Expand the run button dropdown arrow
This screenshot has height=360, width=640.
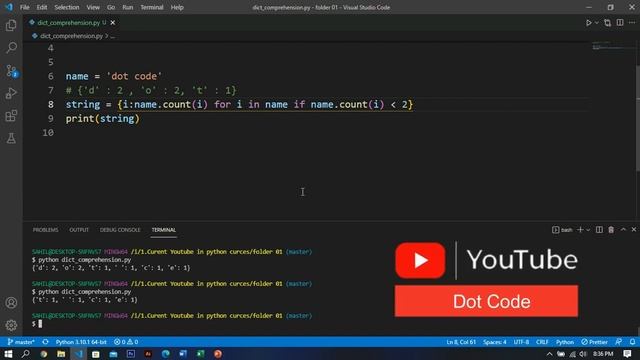[x=596, y=23]
